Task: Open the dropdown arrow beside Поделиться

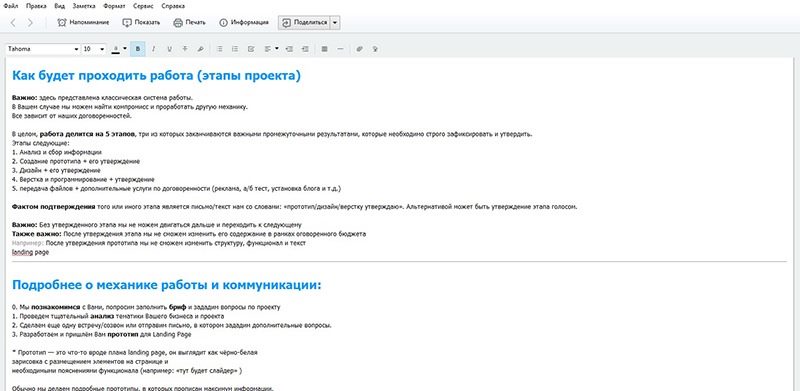Action: click(x=335, y=22)
